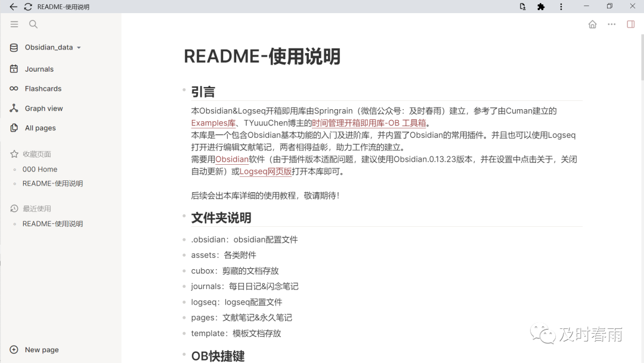Click New page button
Viewport: 644px width, 363px height.
point(42,349)
